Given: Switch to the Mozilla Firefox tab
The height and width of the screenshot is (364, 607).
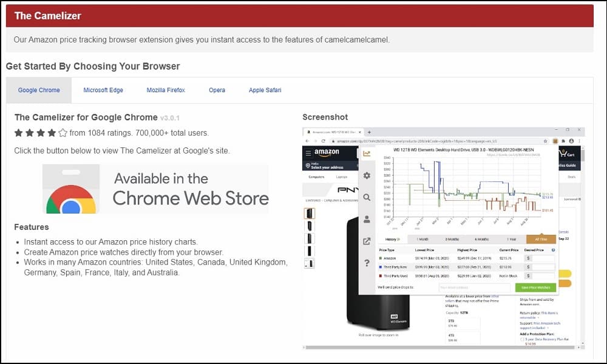Looking at the screenshot, I should coord(166,90).
